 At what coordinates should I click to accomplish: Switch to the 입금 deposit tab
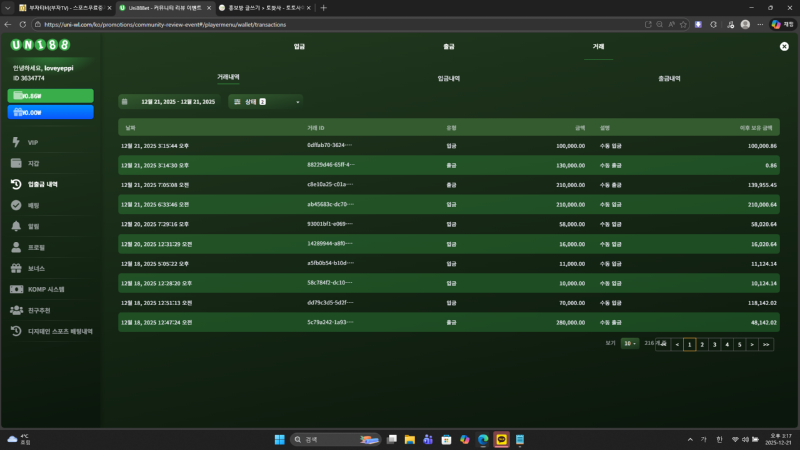[x=299, y=46]
